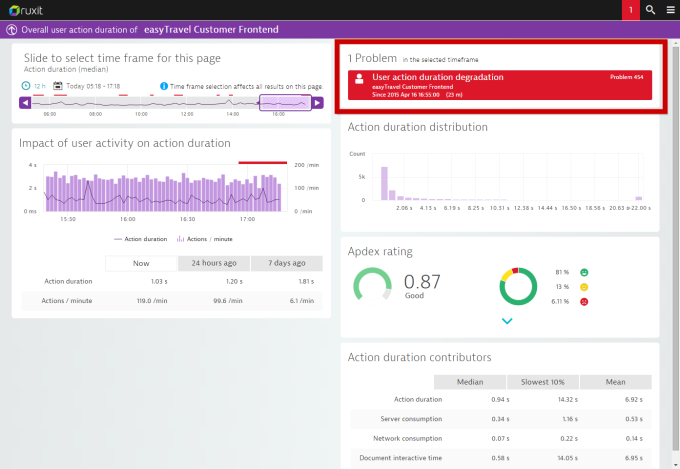Click the Document interactive time row label
Screen dimensions: 680x469
pyautogui.click(x=401, y=458)
